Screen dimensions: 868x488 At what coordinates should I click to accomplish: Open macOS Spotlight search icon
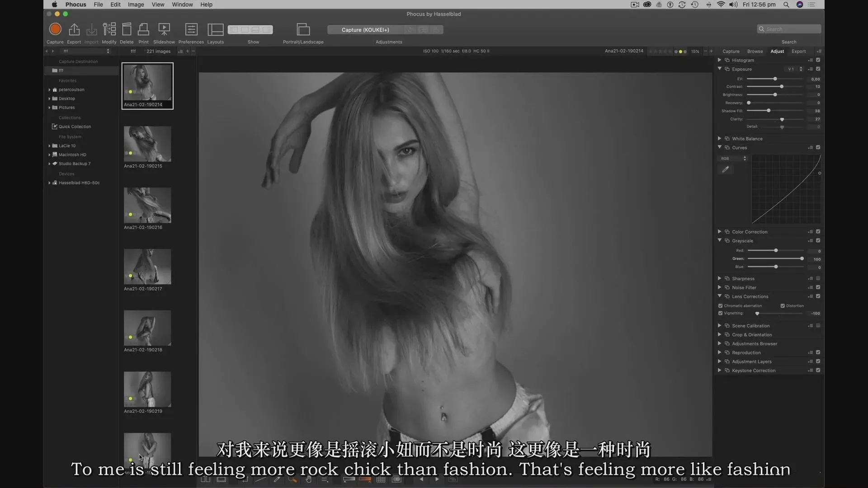[786, 5]
